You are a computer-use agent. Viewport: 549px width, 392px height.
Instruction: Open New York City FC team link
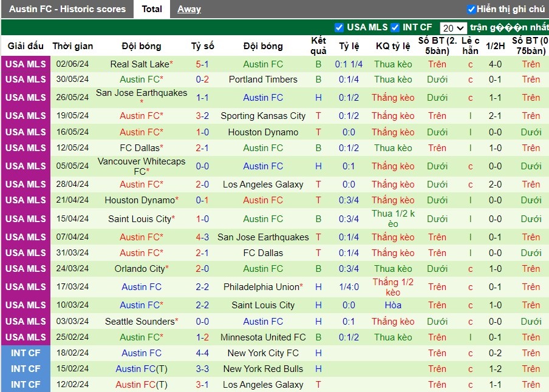coord(263,353)
